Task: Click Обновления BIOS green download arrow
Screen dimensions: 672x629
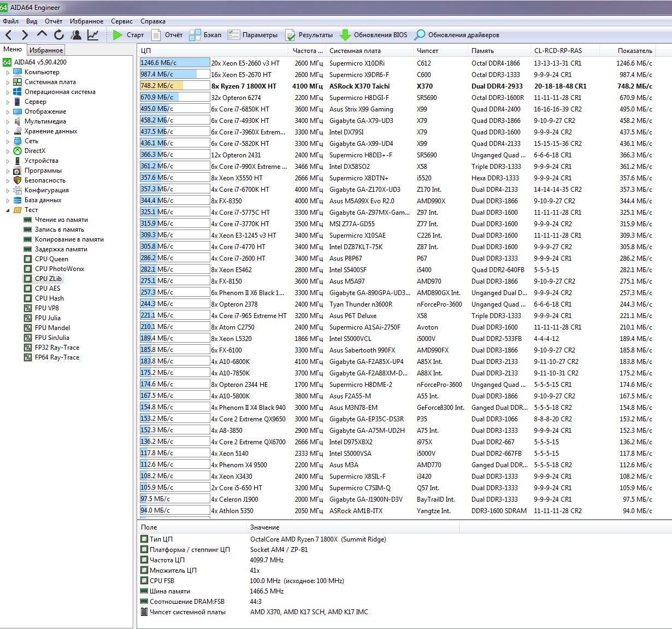Action: [x=345, y=35]
